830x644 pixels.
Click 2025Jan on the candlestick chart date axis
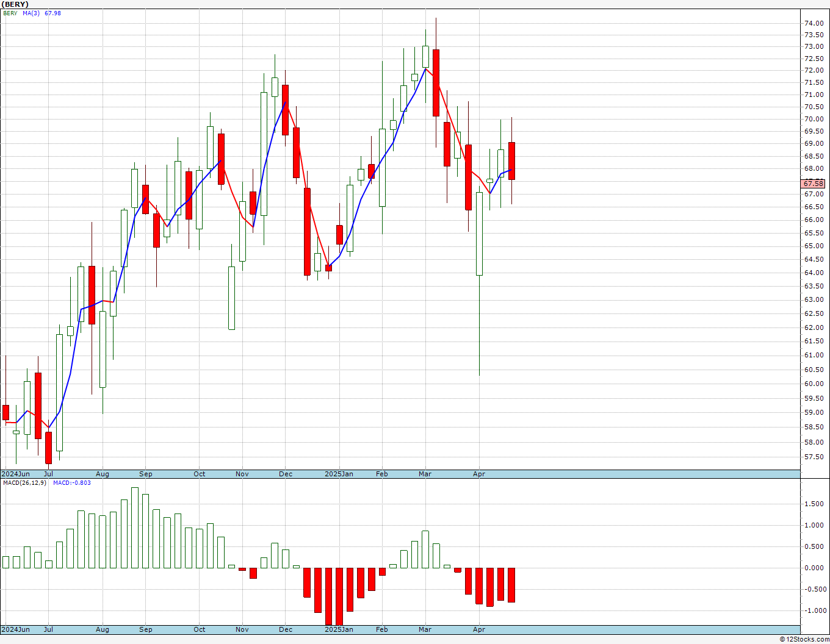pyautogui.click(x=339, y=474)
